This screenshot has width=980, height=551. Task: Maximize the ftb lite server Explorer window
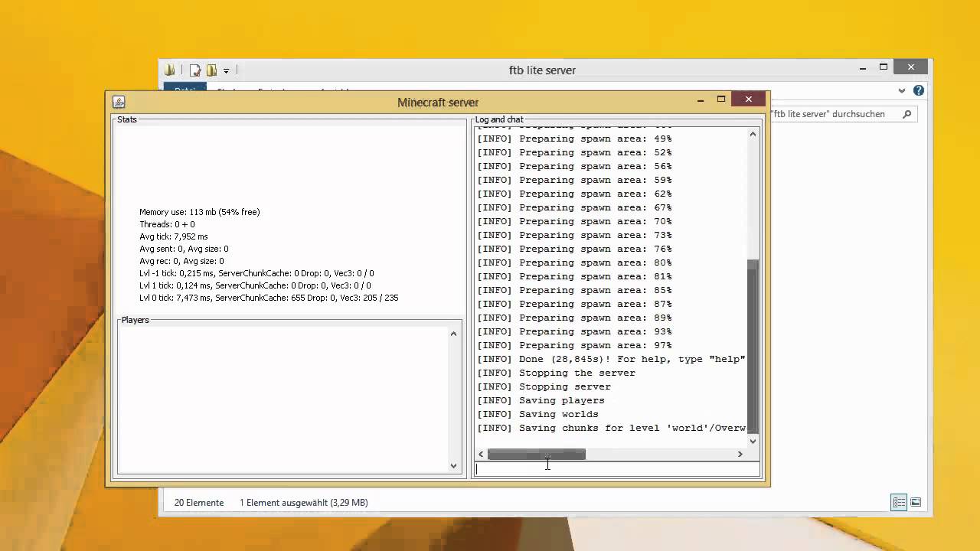(x=884, y=67)
